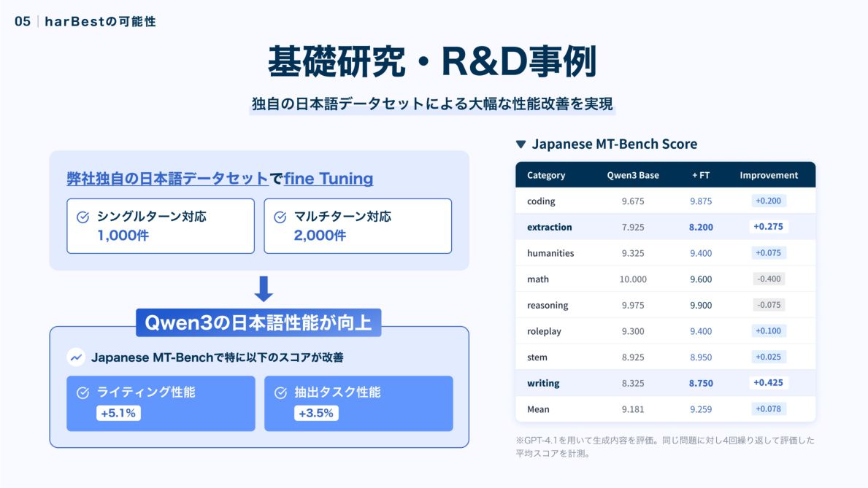Select the humanities row label
Viewport: 868px width, 488px height.
click(550, 253)
